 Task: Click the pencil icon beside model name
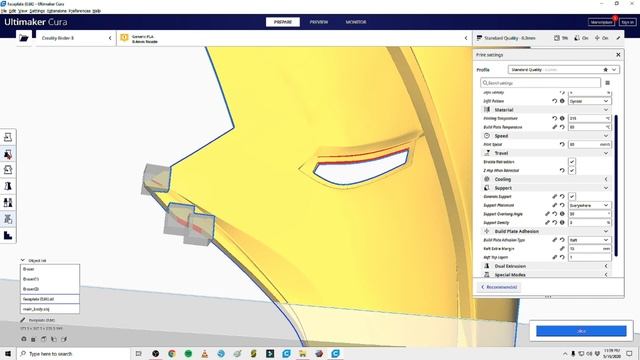click(23, 320)
